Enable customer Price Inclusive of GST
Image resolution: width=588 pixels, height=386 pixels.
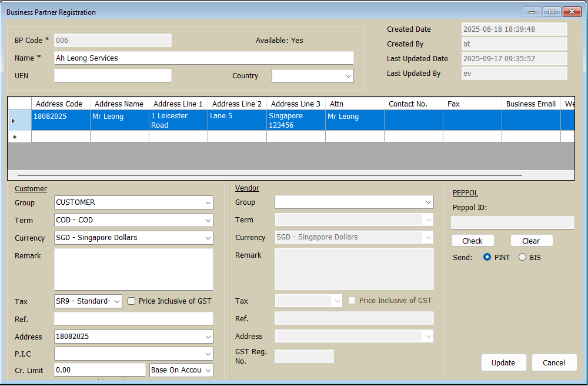click(x=132, y=301)
